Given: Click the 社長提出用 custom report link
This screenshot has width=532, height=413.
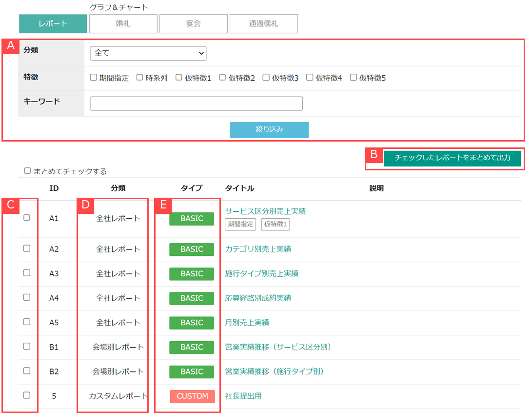Looking at the screenshot, I should [243, 396].
